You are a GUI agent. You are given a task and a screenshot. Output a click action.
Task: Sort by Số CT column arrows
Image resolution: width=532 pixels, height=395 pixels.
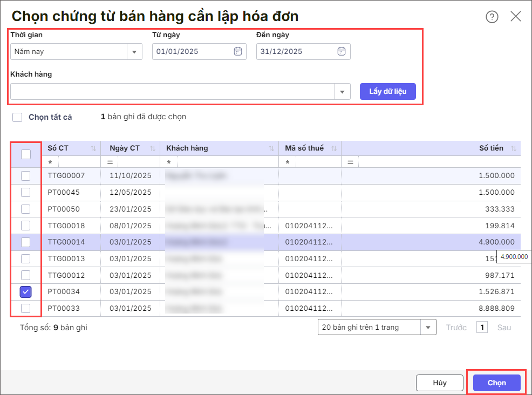(x=93, y=148)
